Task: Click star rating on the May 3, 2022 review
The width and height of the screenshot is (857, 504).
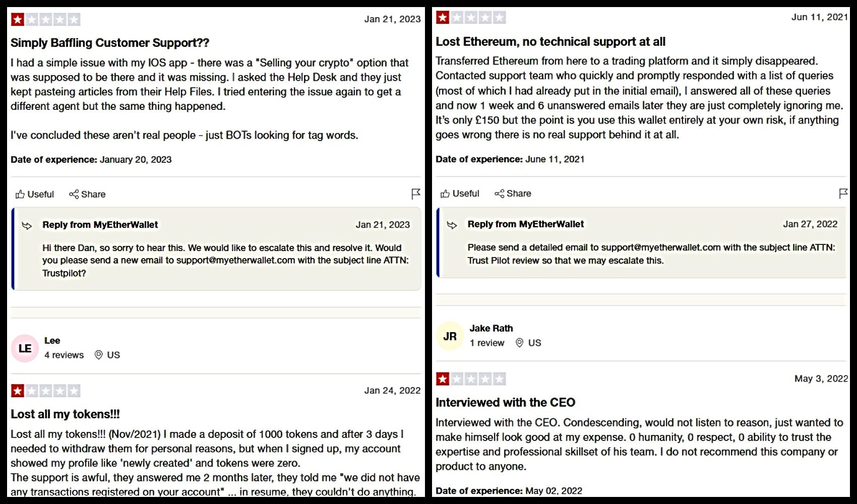Action: (470, 379)
